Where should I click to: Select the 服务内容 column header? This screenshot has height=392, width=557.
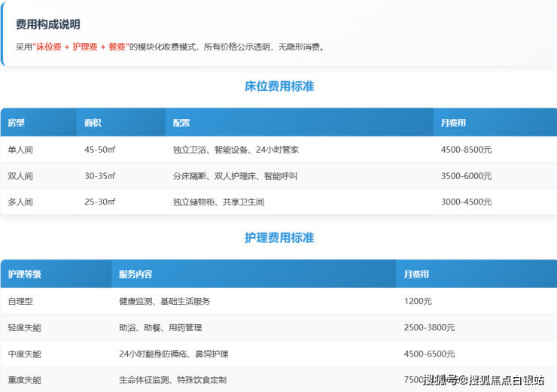pyautogui.click(x=135, y=275)
